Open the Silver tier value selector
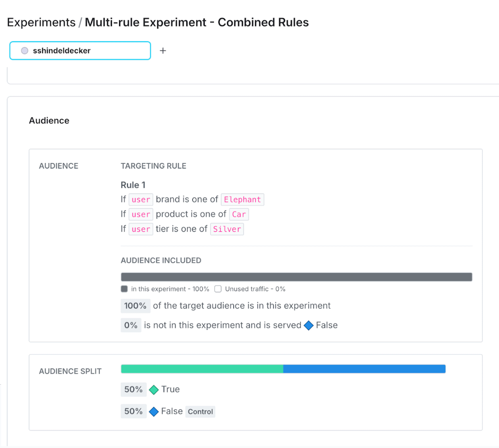Image resolution: width=499 pixels, height=448 pixels. (x=227, y=229)
